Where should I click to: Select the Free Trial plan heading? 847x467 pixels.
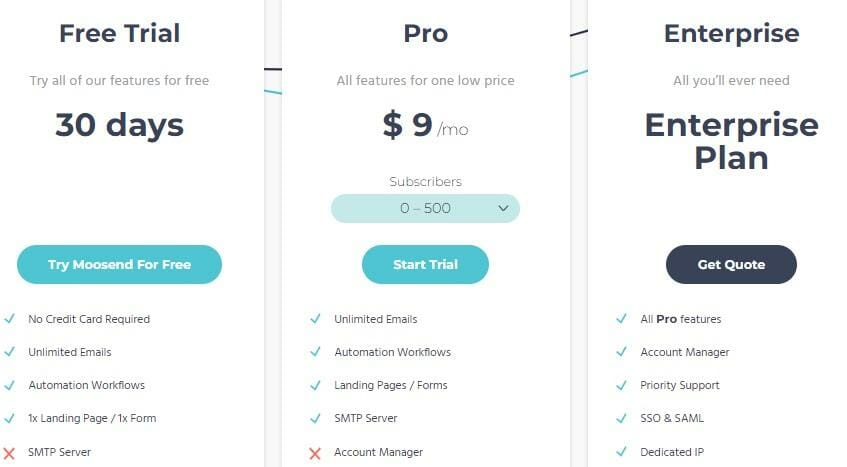point(119,33)
